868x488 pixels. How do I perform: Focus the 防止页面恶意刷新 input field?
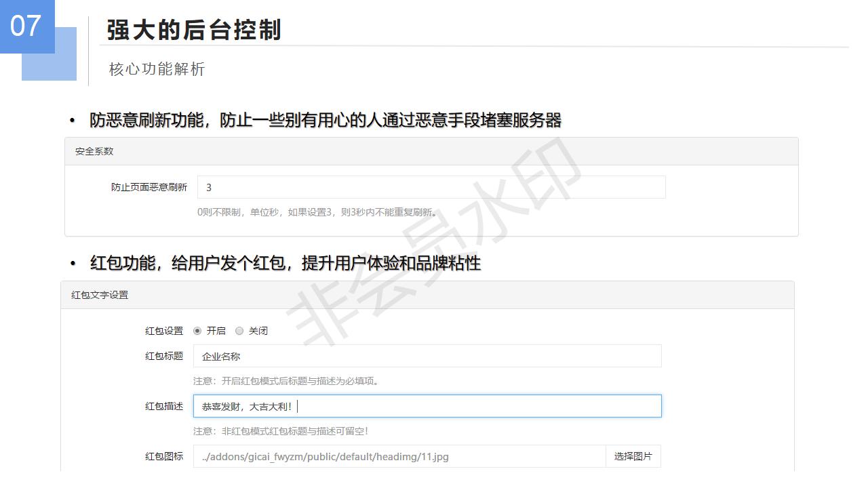(x=431, y=187)
